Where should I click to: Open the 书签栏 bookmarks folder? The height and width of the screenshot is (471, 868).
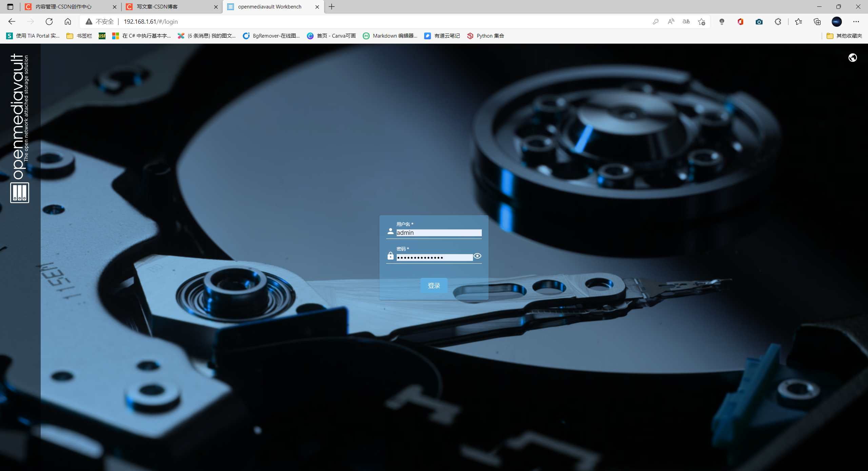(79, 36)
